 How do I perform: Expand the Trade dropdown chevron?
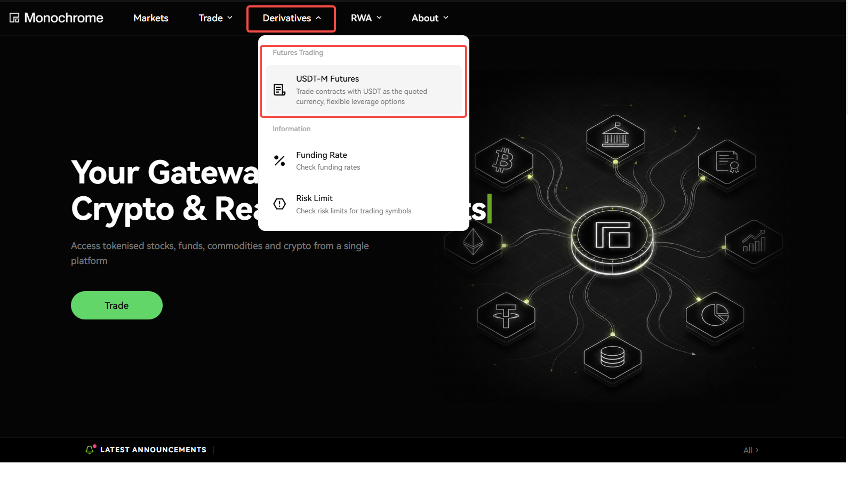[x=230, y=18]
